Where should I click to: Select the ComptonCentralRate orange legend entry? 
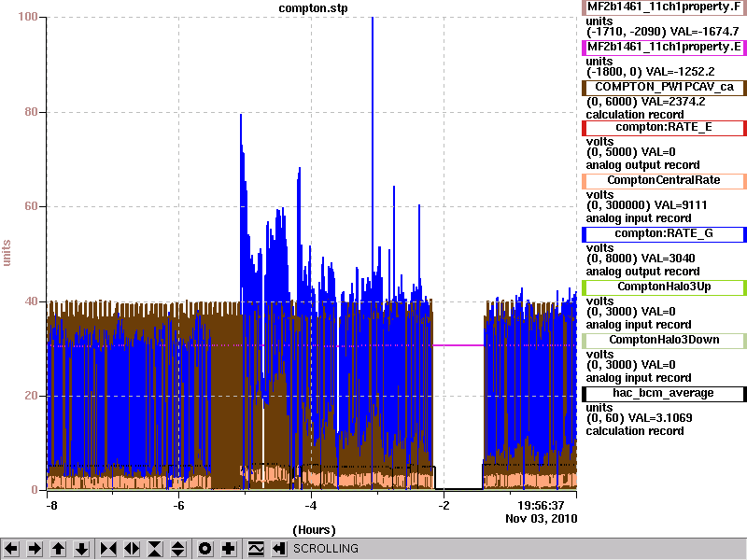pos(664,181)
